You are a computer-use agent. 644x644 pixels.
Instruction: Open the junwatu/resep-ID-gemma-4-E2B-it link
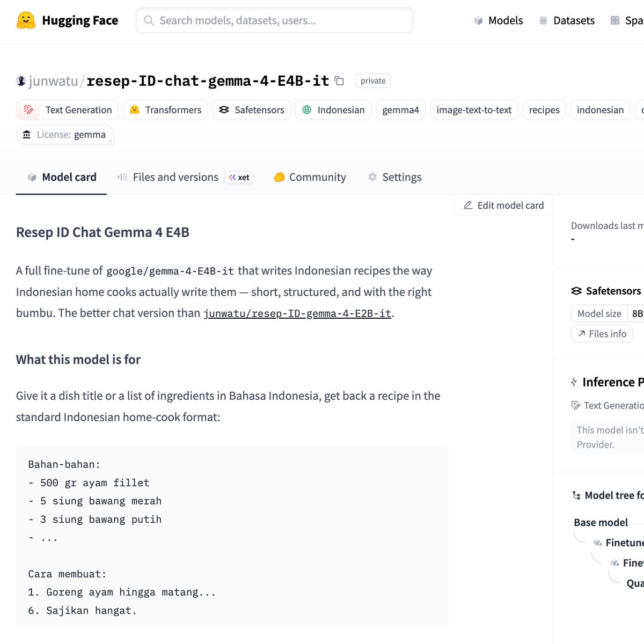point(297,313)
